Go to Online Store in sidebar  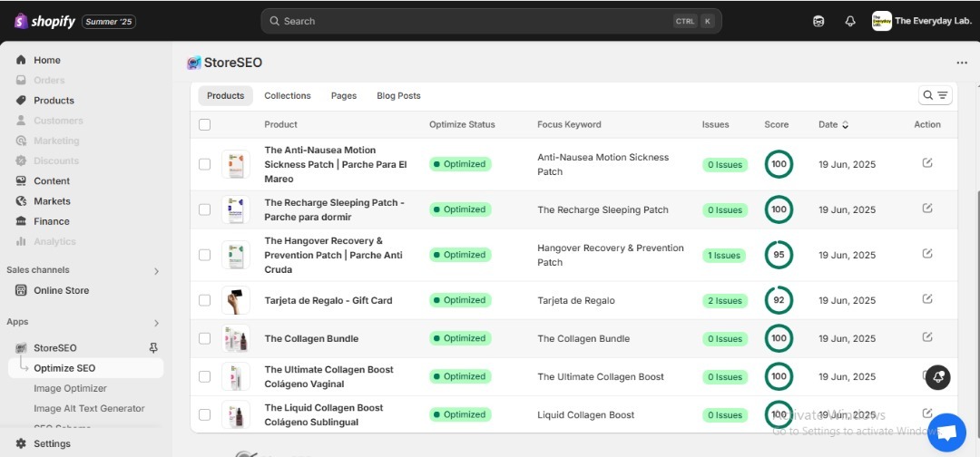61,290
